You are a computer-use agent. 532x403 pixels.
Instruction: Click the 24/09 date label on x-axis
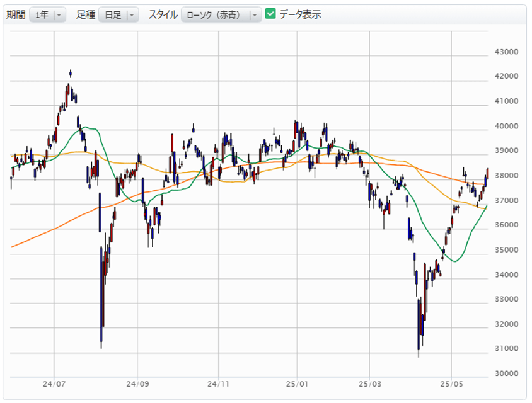[x=137, y=383]
